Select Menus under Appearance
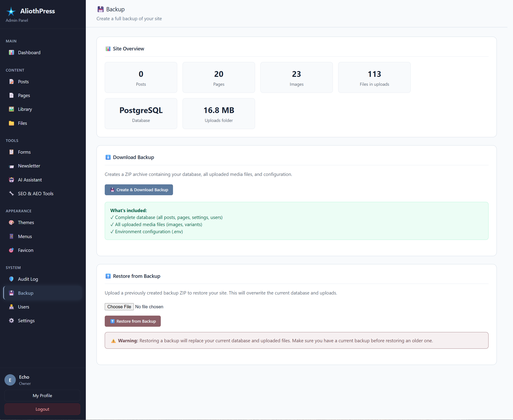Viewport: 513px width, 420px height. coord(25,236)
